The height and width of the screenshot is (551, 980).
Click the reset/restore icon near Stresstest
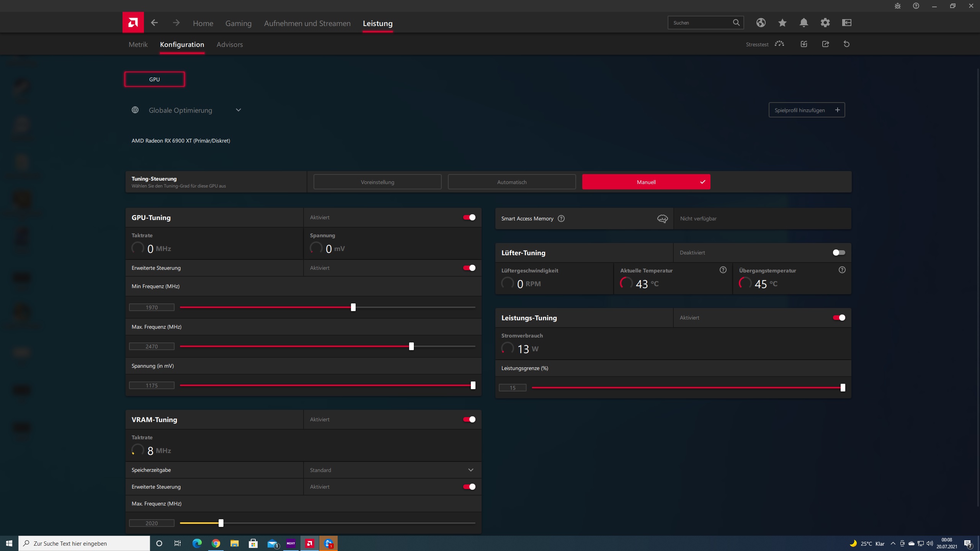pos(846,44)
